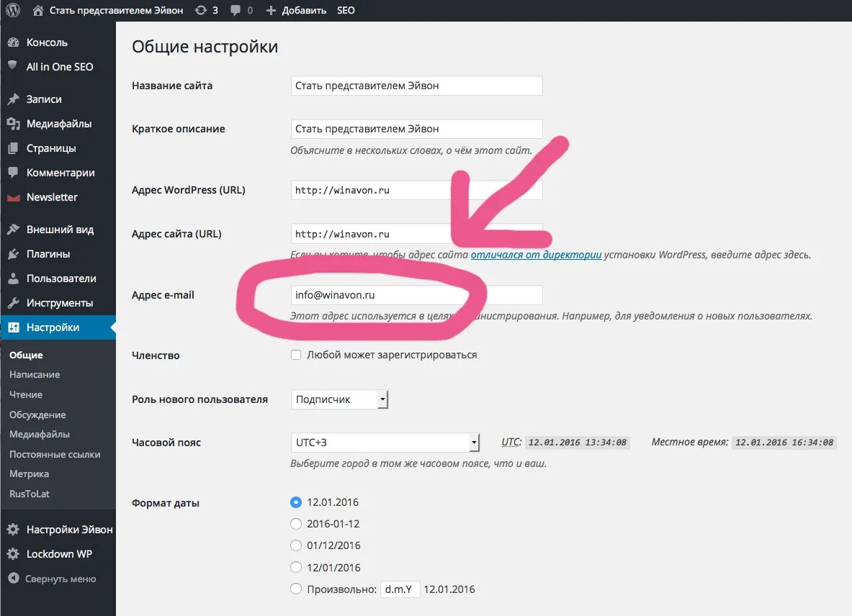Click site name 'Стать представителем Эйвон' in admin bar
This screenshot has height=616, width=852.
(116, 10)
